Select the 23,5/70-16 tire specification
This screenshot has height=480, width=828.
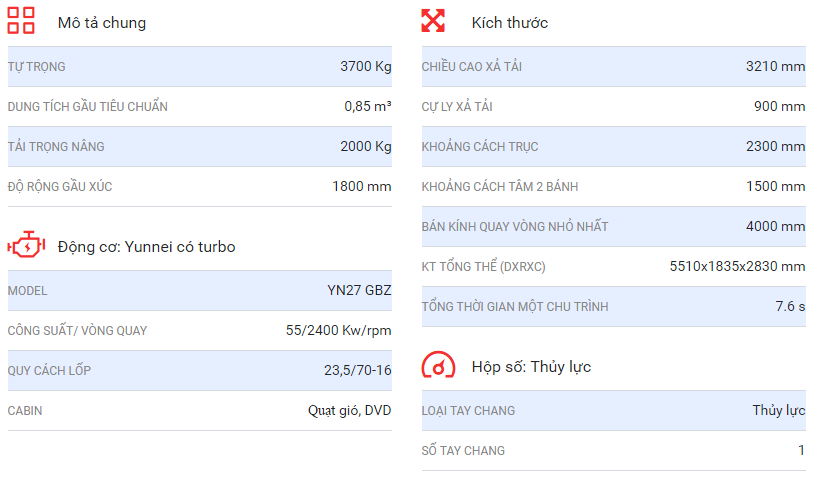point(357,371)
